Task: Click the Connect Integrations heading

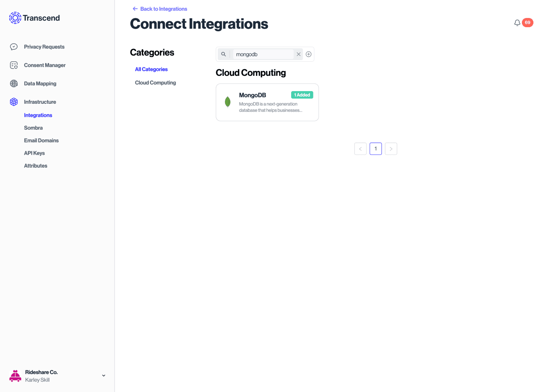Action: [x=199, y=24]
